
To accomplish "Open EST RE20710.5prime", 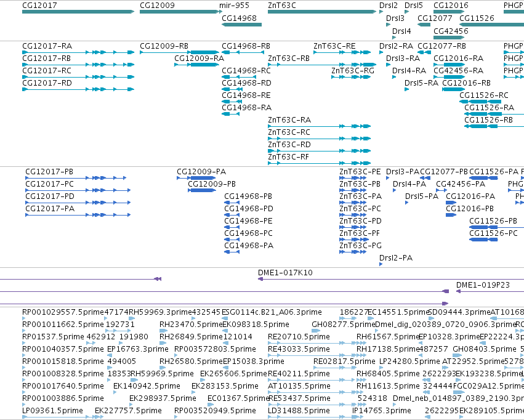I will pyautogui.click(x=299, y=336).
